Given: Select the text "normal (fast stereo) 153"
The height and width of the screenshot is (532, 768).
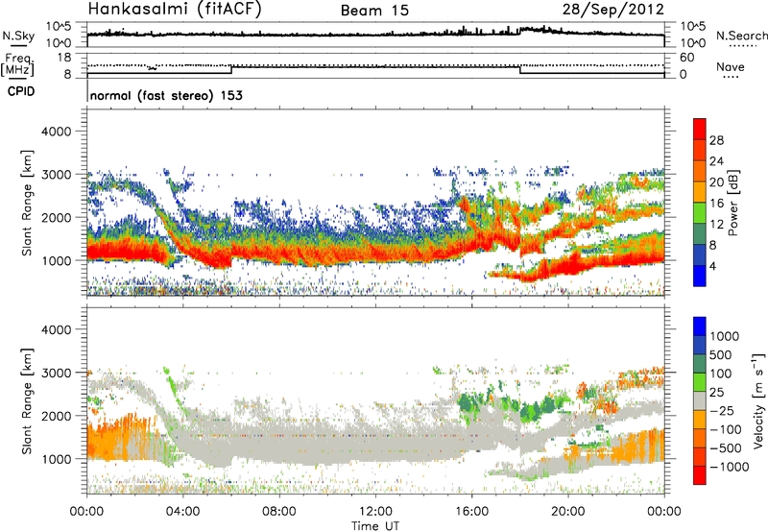Looking at the screenshot, I should pyautogui.click(x=166, y=95).
